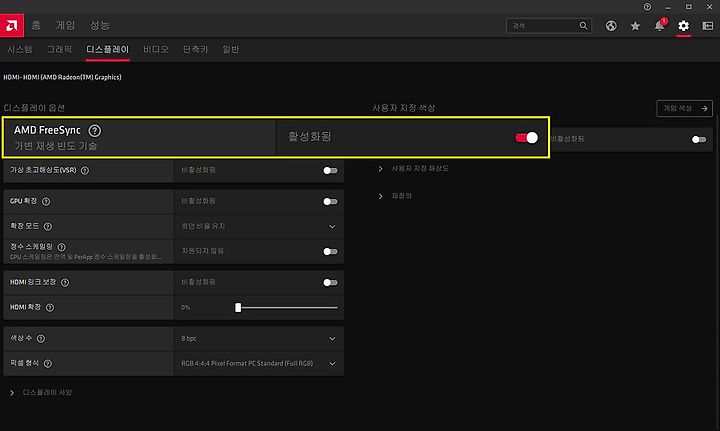Screen dimensions: 720x431
Task: Open the help icon beside HDMI 링크 보장
Action: 65,282
